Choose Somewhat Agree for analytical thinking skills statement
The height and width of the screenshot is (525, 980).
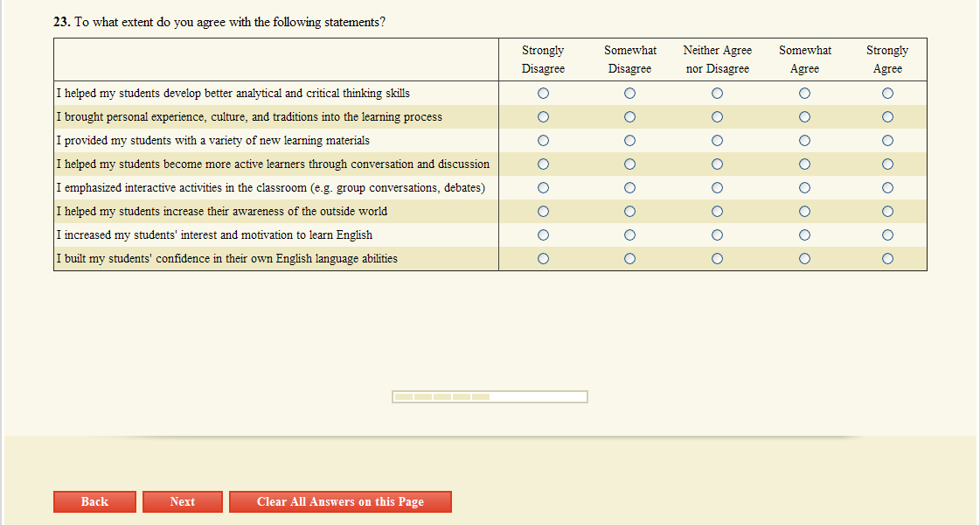click(804, 93)
